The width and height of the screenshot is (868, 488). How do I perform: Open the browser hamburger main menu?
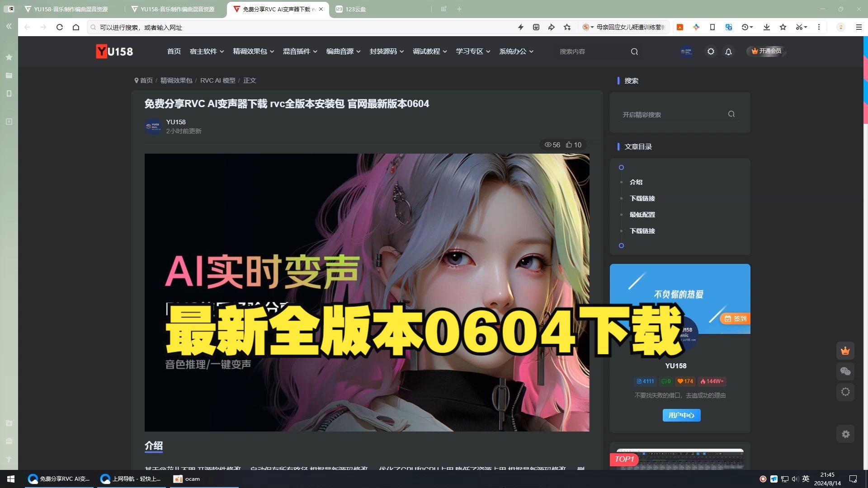click(859, 27)
